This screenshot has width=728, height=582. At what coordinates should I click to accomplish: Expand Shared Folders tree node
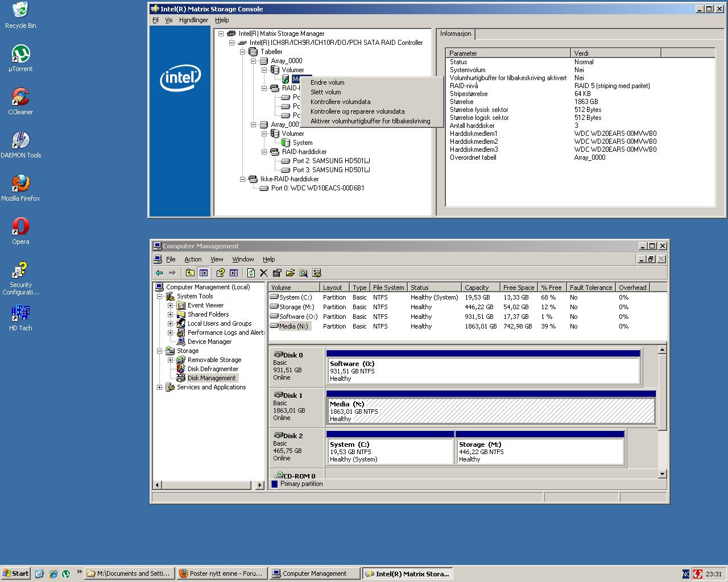[x=170, y=314]
